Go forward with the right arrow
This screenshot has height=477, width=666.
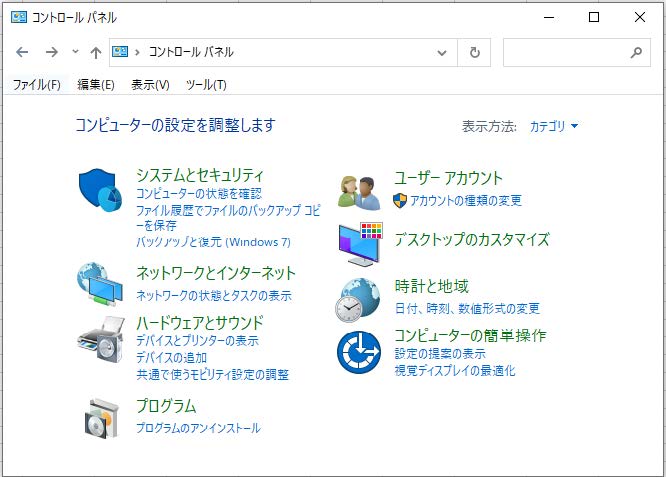(52, 52)
